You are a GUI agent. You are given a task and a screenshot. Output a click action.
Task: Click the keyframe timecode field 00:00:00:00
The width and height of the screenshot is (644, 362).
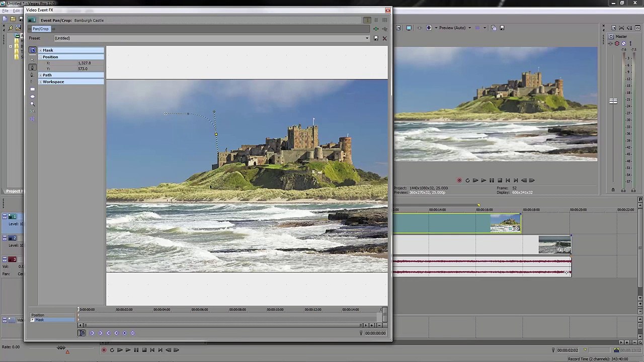(x=375, y=333)
